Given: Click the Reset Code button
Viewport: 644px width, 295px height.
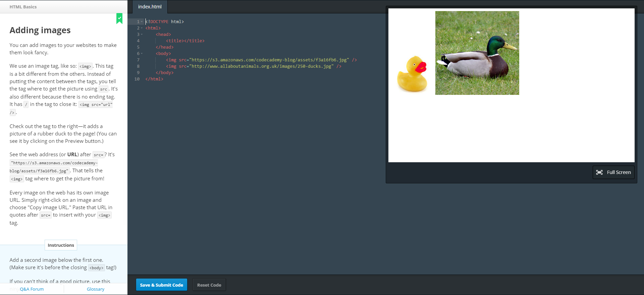Looking at the screenshot, I should (x=209, y=285).
